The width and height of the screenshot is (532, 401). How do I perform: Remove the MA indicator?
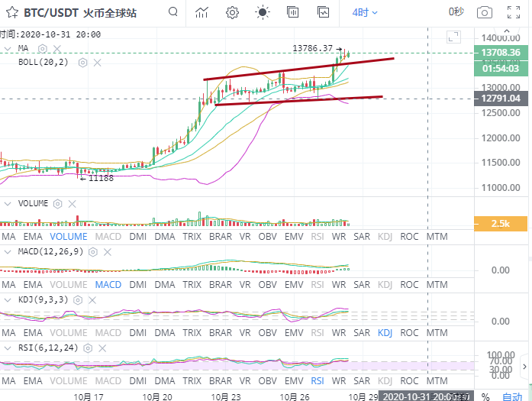(57, 49)
